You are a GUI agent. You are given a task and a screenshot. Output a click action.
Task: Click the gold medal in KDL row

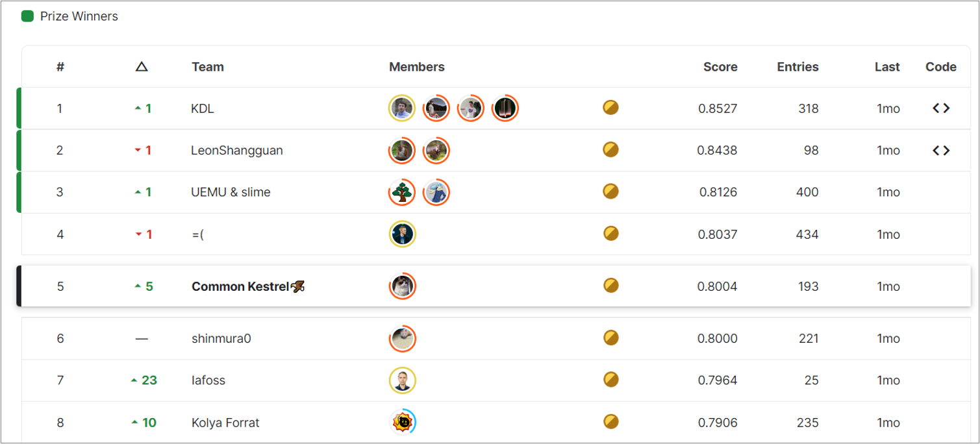tap(610, 108)
